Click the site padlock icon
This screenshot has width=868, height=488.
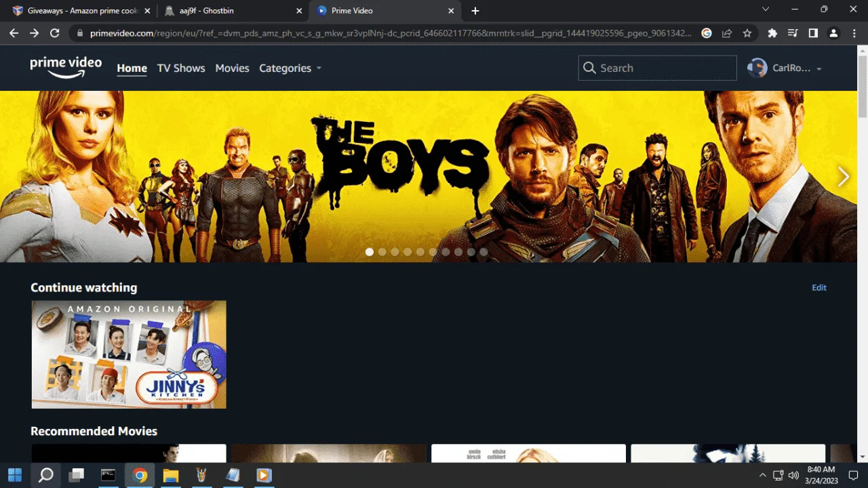(x=80, y=33)
